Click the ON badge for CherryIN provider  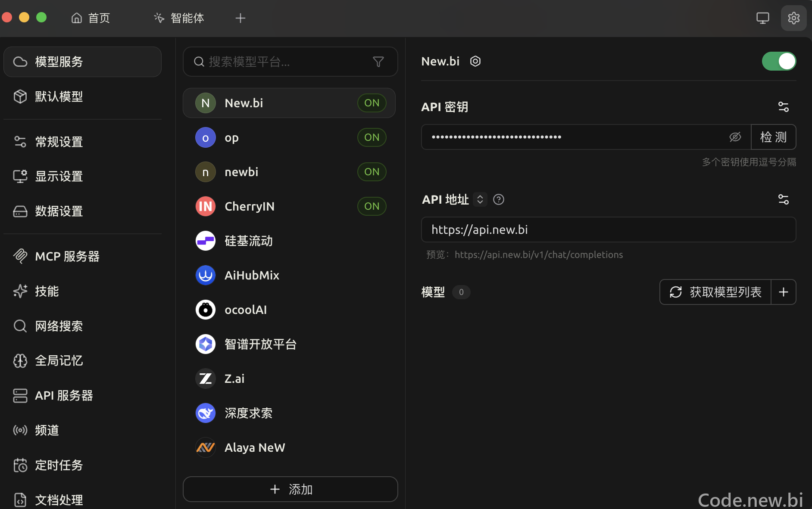(372, 206)
